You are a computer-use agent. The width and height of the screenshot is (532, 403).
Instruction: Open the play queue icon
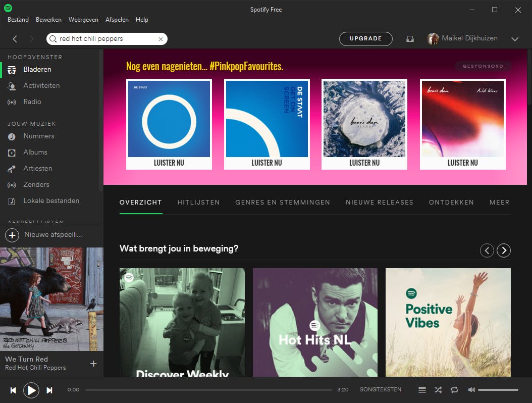pos(422,390)
